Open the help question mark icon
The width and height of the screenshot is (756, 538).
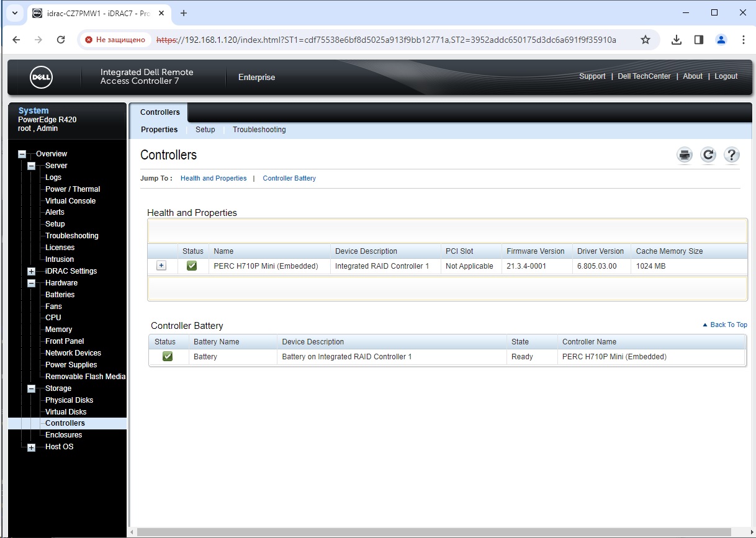[732, 155]
